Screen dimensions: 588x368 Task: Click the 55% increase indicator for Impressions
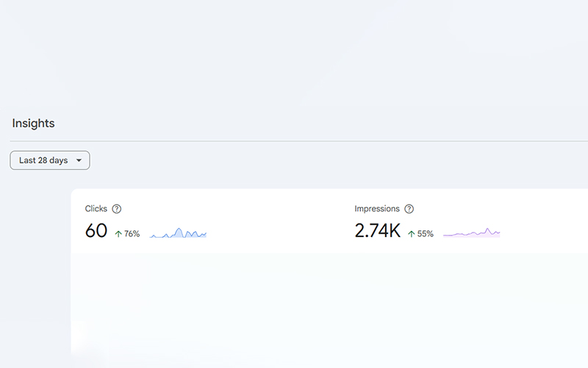coord(420,234)
